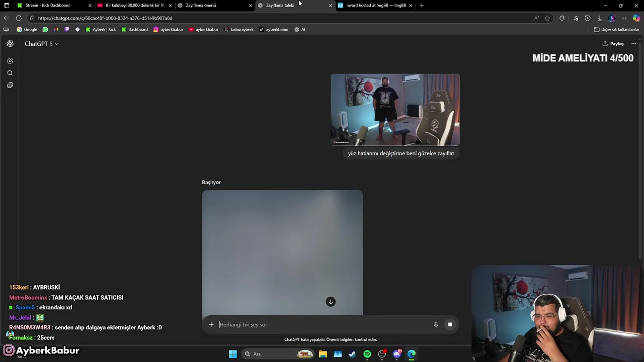Open the Google bookmark
The image size is (644, 362).
click(27, 30)
